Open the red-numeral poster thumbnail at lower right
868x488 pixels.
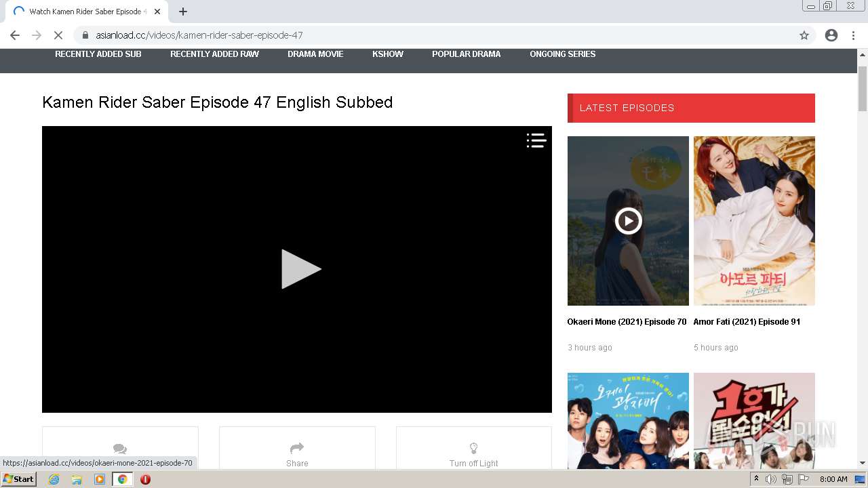tap(754, 421)
